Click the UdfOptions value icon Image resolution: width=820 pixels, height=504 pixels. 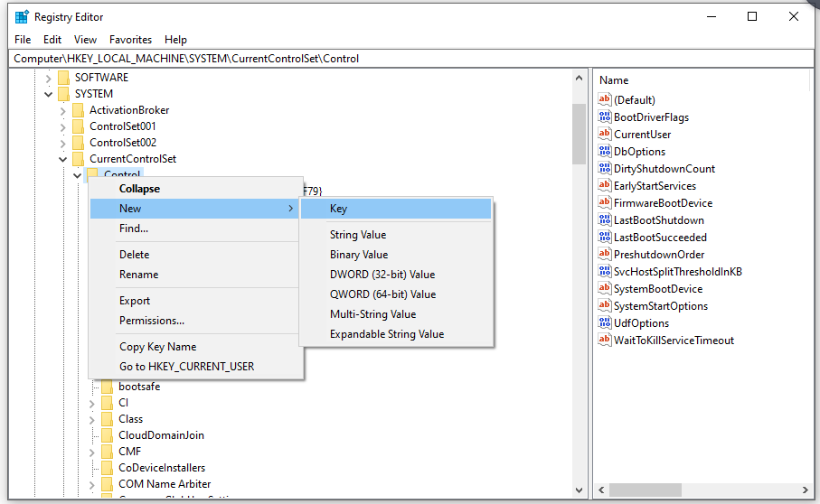(605, 322)
